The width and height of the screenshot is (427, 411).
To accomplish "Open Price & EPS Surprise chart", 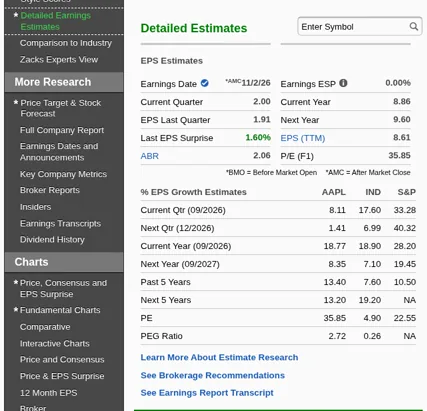I will 62,376.
